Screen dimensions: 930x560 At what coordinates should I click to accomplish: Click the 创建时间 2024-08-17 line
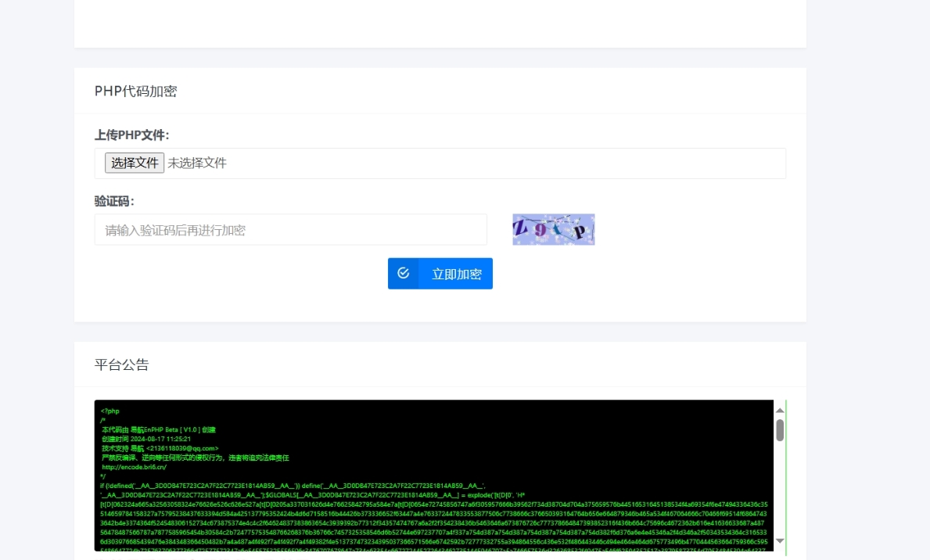[146, 439]
